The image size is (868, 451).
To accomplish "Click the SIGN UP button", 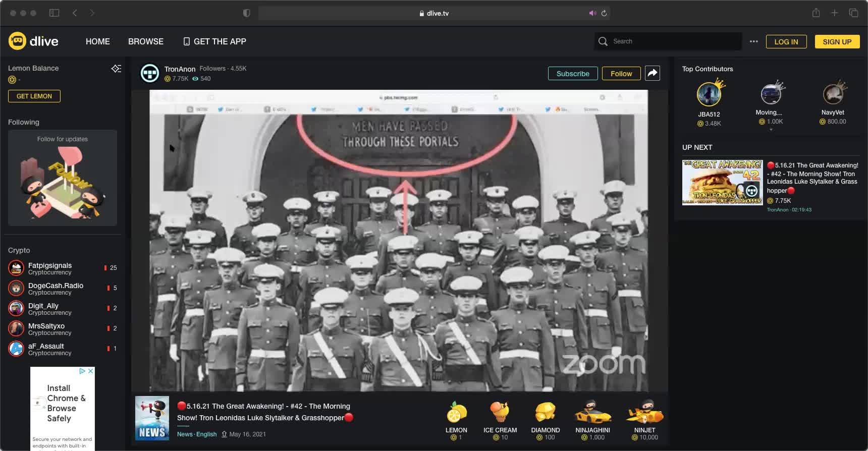I will point(837,42).
